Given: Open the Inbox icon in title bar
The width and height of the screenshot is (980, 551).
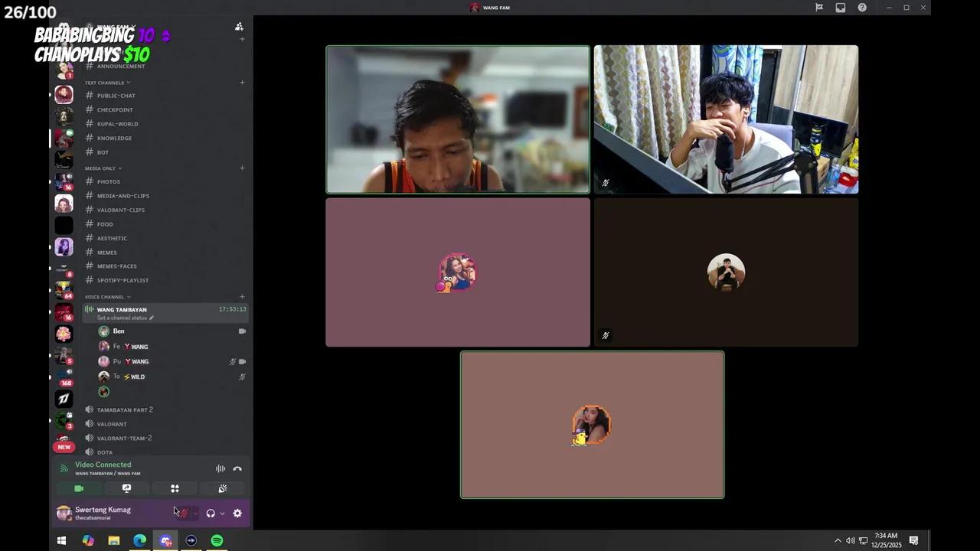Looking at the screenshot, I should click(x=840, y=8).
